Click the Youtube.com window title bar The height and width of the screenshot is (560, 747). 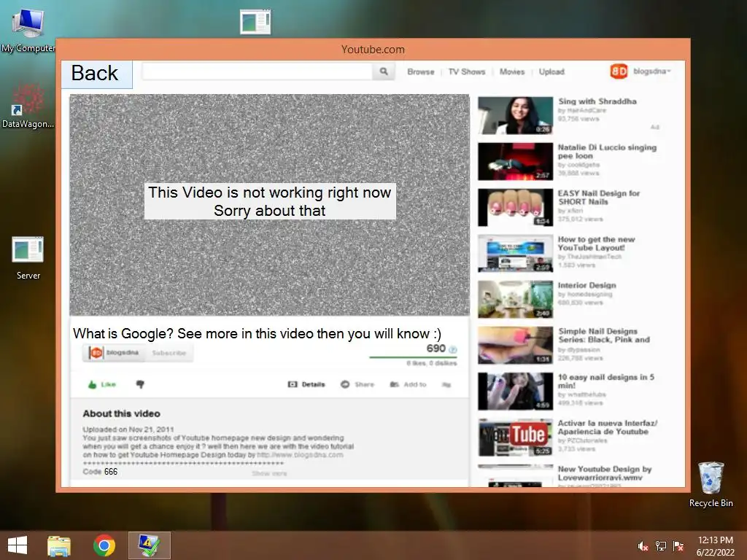click(373, 50)
